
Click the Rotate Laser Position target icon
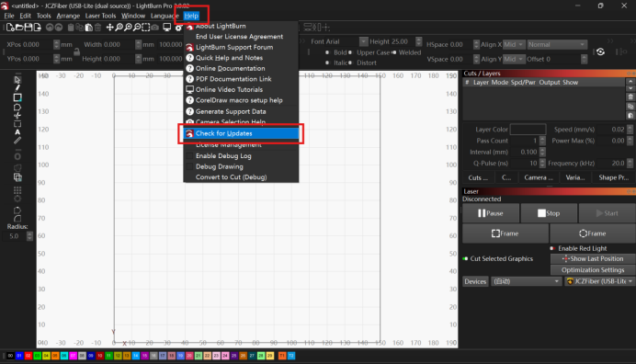[601, 52]
